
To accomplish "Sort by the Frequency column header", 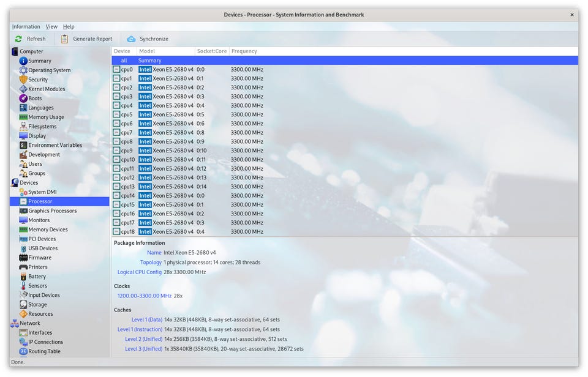I will pos(244,51).
